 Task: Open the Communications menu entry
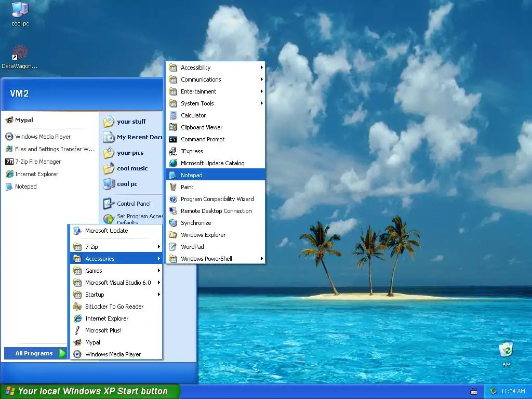coord(216,79)
